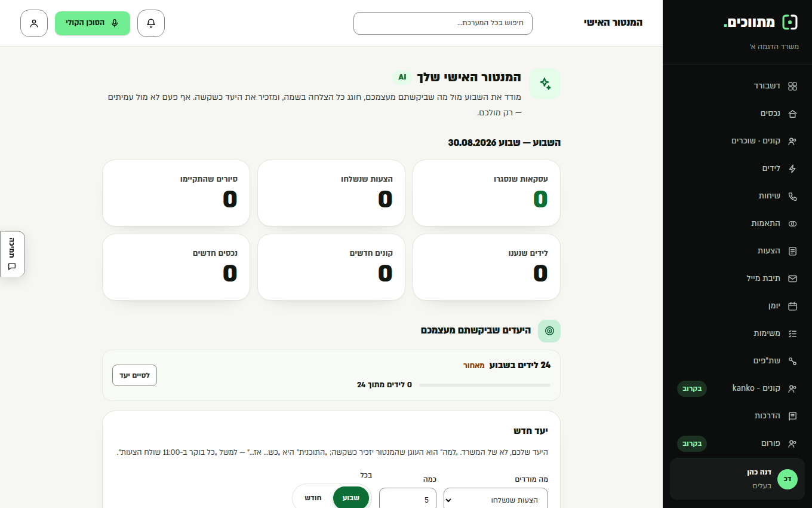Click the יעד חדש heading
812x508 pixels.
(x=531, y=431)
